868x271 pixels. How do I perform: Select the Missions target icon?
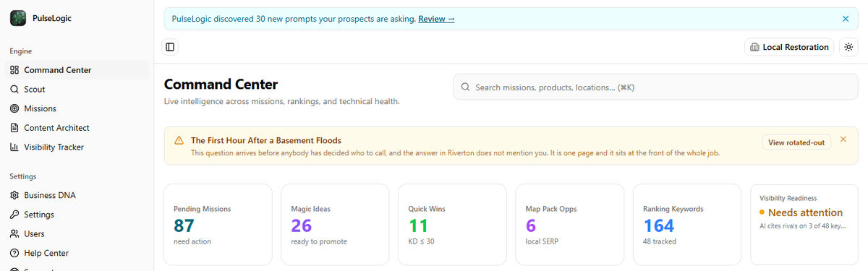(x=14, y=108)
